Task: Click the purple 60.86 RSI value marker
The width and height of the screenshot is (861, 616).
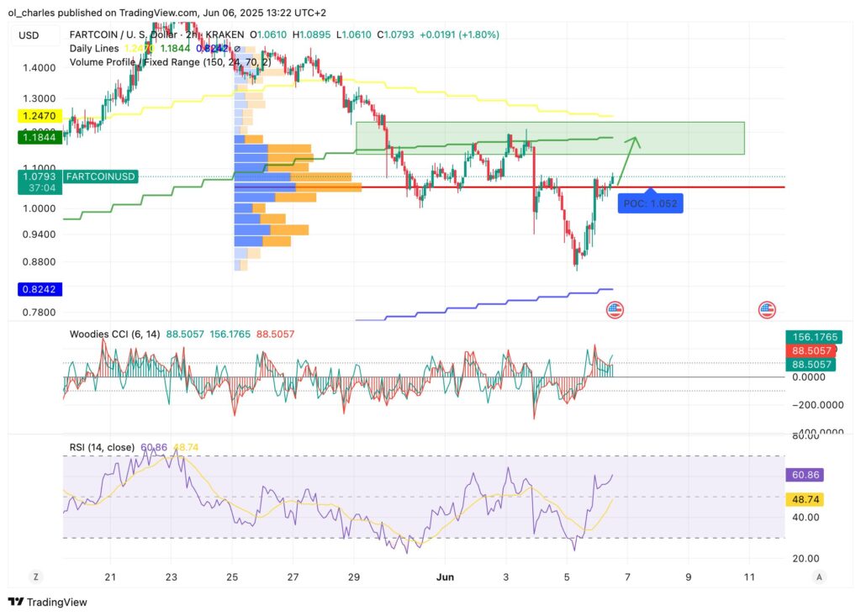Action: pyautogui.click(x=805, y=475)
